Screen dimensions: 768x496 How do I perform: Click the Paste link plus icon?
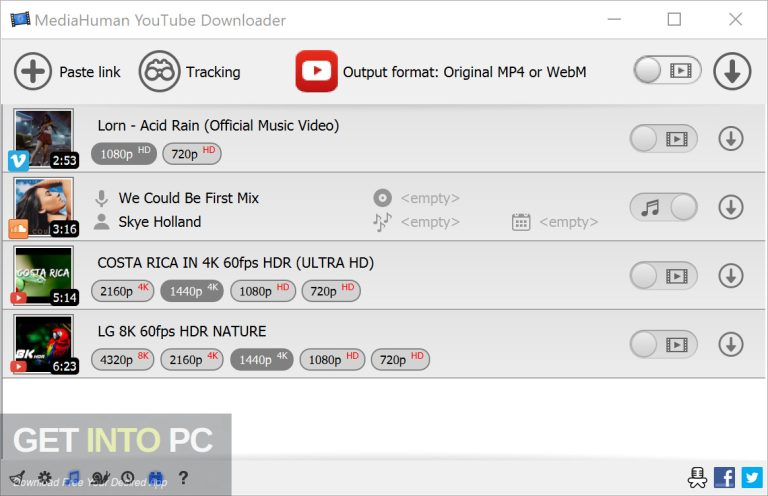click(x=33, y=71)
